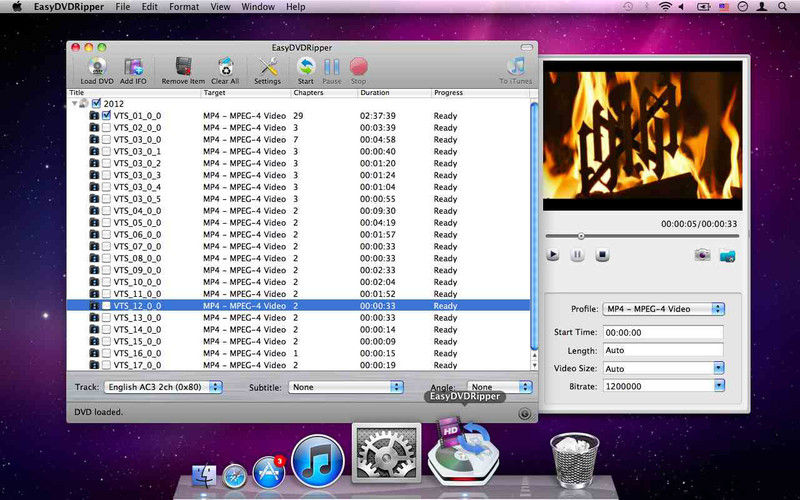Screen dimensions: 800x500
Task: Take a snapshot with the camera icon
Action: 702,255
